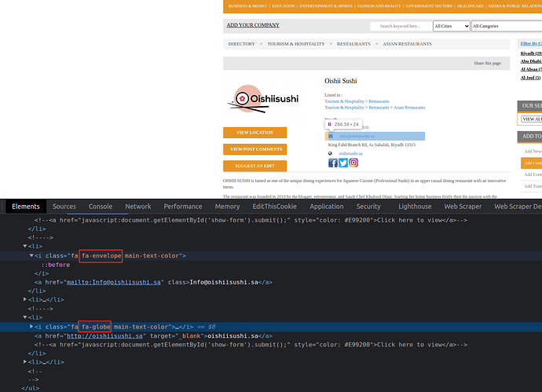Image resolution: width=542 pixels, height=392 pixels.
Task: Click the globe icon beside oishiisushi.sa
Action: pyautogui.click(x=331, y=153)
